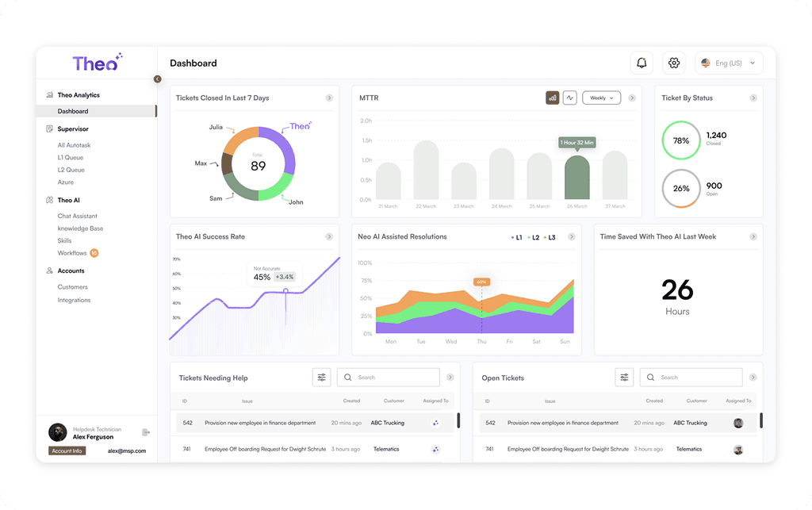Click the 26% open tickets ring
Screen dimensions: 812x510
click(x=681, y=189)
